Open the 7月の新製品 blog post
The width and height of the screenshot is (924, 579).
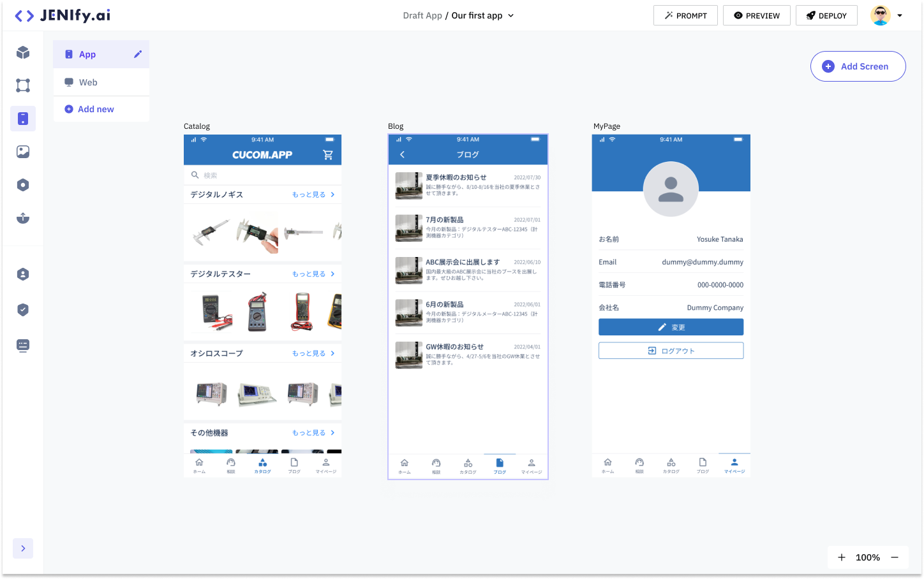click(x=468, y=228)
